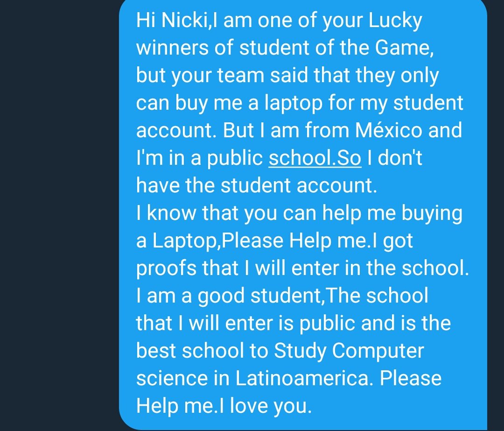Click the dark background left of the bubble

[x=59, y=216]
